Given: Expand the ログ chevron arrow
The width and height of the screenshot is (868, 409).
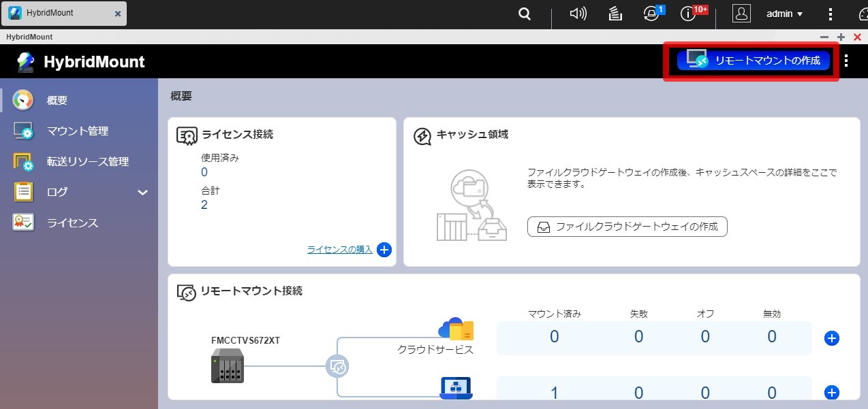Looking at the screenshot, I should tap(142, 193).
